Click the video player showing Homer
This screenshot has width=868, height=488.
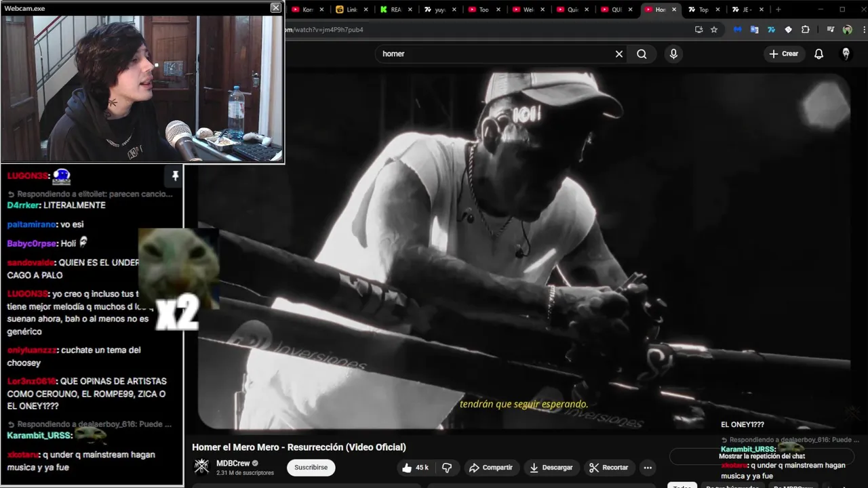[524, 251]
